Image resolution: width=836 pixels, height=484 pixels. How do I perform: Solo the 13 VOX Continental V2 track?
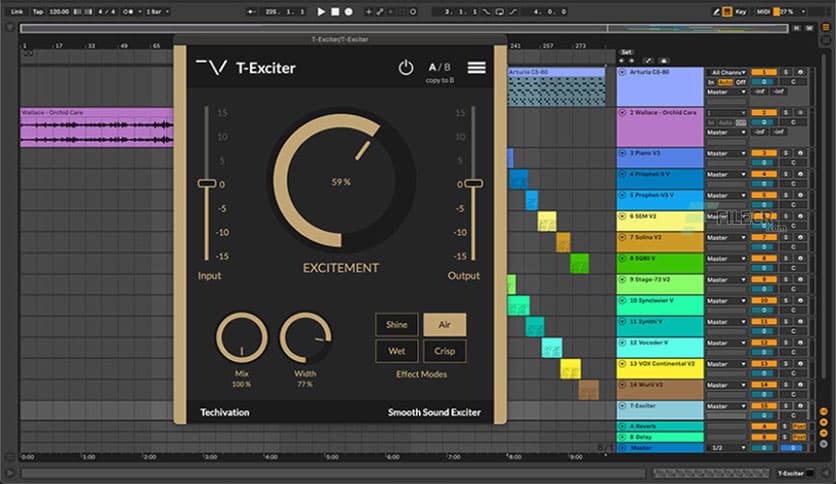[785, 364]
